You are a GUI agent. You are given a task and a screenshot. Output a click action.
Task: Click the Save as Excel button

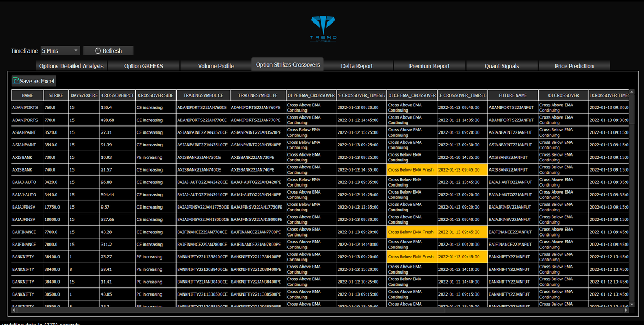tap(34, 81)
